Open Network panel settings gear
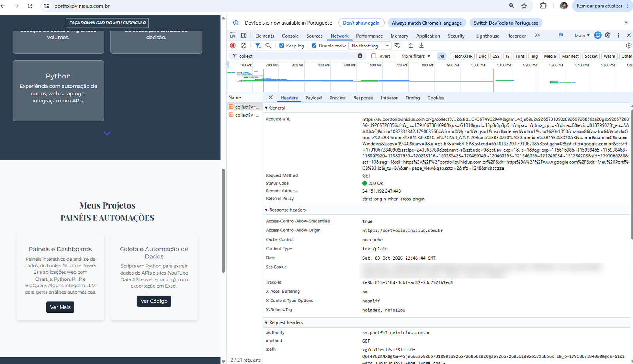The width and height of the screenshot is (633, 364). [629, 45]
